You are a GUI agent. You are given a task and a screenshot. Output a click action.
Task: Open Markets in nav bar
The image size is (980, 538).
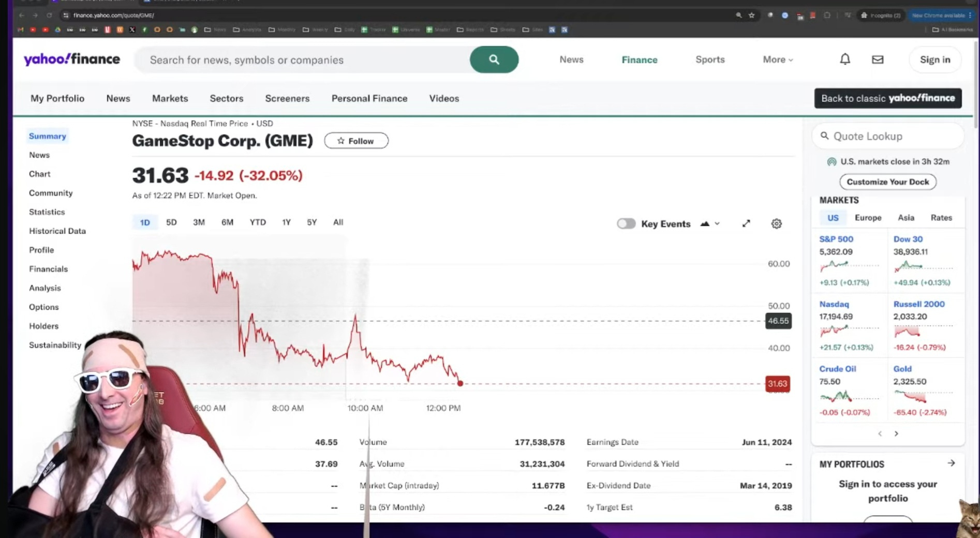coord(170,98)
